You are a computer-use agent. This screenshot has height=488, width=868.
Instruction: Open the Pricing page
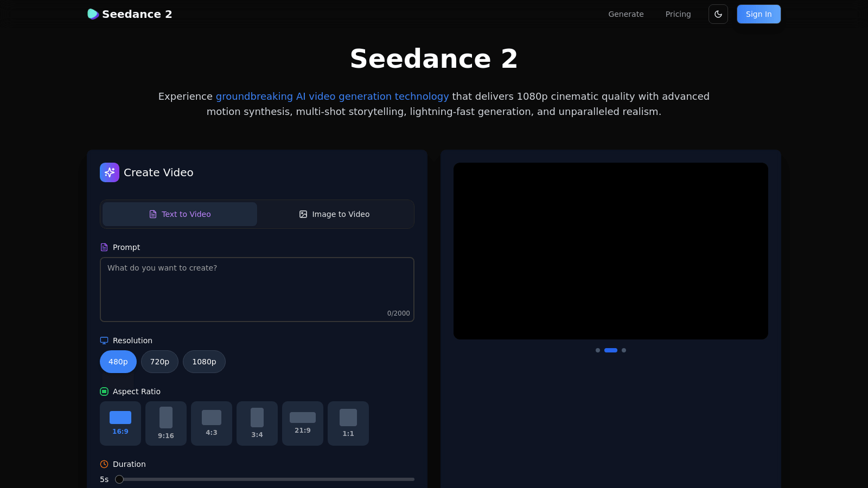pyautogui.click(x=678, y=14)
